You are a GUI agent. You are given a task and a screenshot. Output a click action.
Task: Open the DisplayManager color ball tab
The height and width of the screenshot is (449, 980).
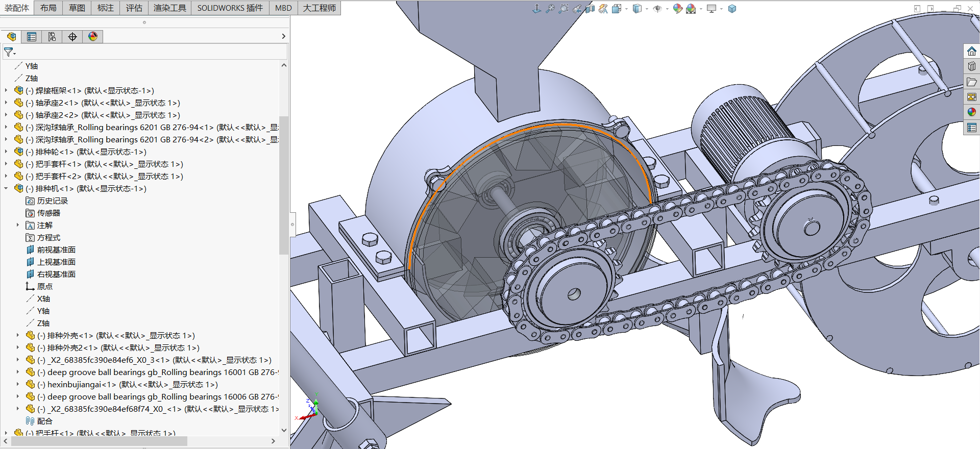coord(93,37)
